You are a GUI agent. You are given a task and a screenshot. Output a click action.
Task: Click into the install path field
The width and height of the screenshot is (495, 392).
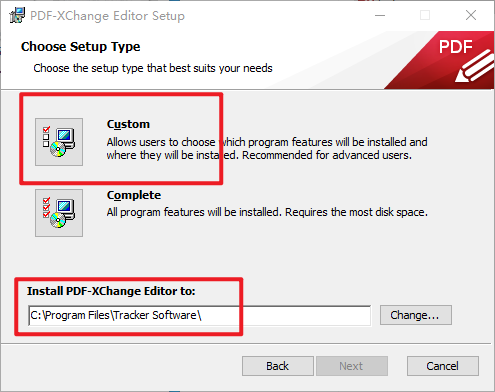(x=199, y=315)
